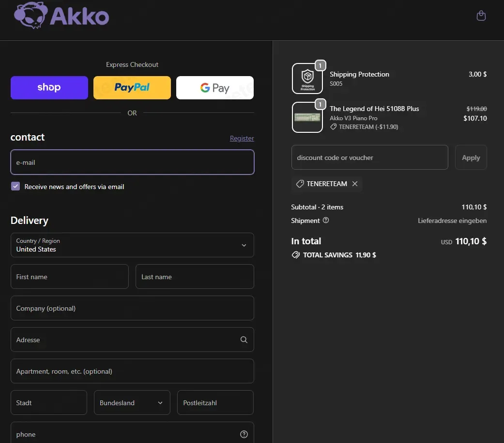
Task: Click the Akko wordmark text
Action: (80, 16)
